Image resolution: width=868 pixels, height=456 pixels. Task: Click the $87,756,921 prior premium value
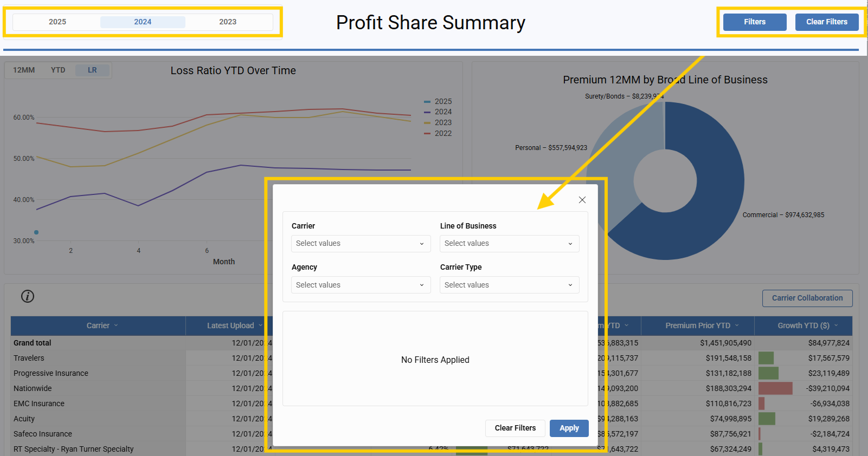click(731, 434)
